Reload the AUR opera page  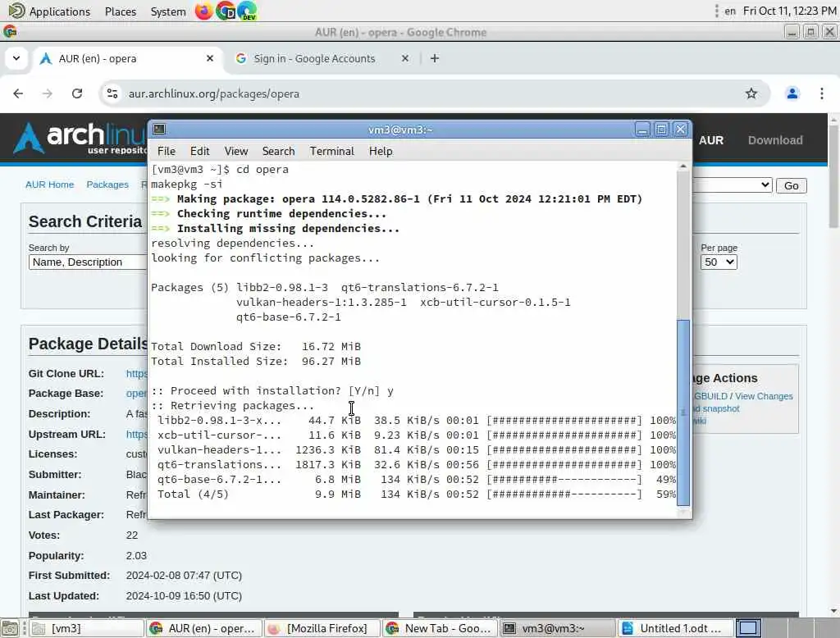[x=77, y=93]
